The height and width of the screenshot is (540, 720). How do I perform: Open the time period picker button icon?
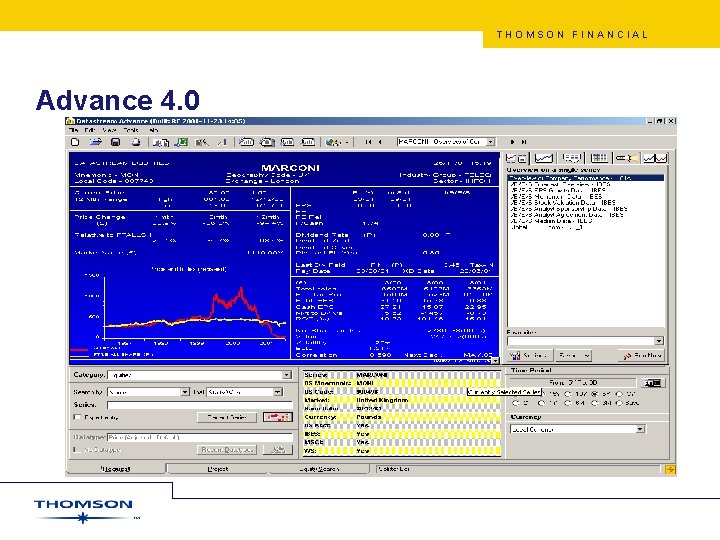653,382
